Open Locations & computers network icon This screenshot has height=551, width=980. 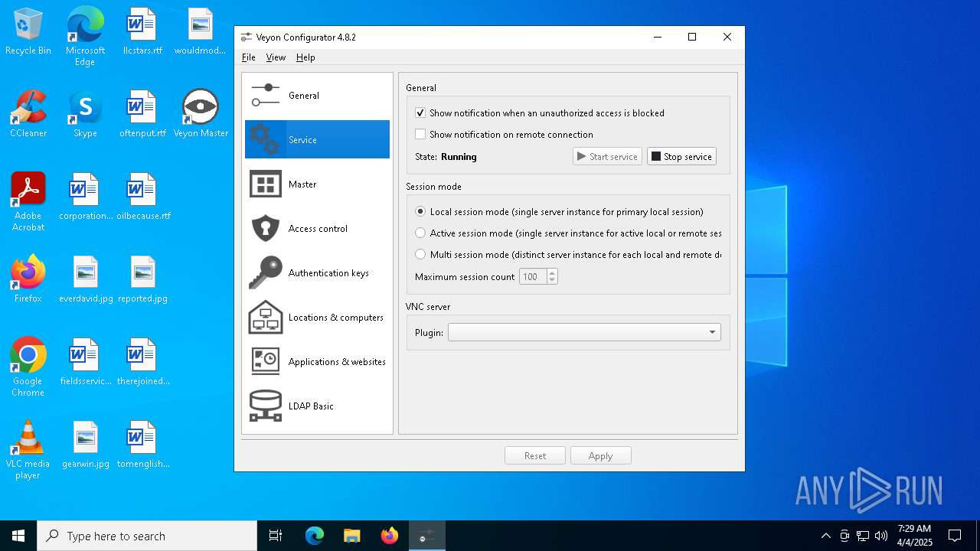[x=266, y=318]
